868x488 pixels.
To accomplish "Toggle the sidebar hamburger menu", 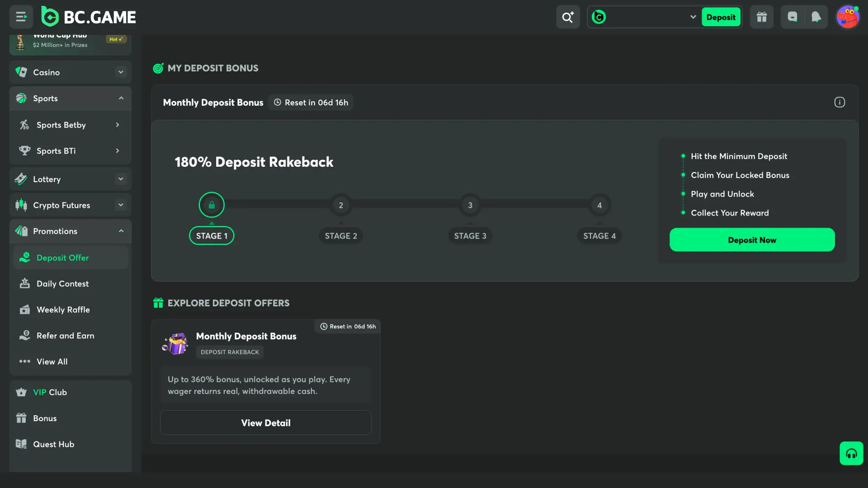I will 21,17.
